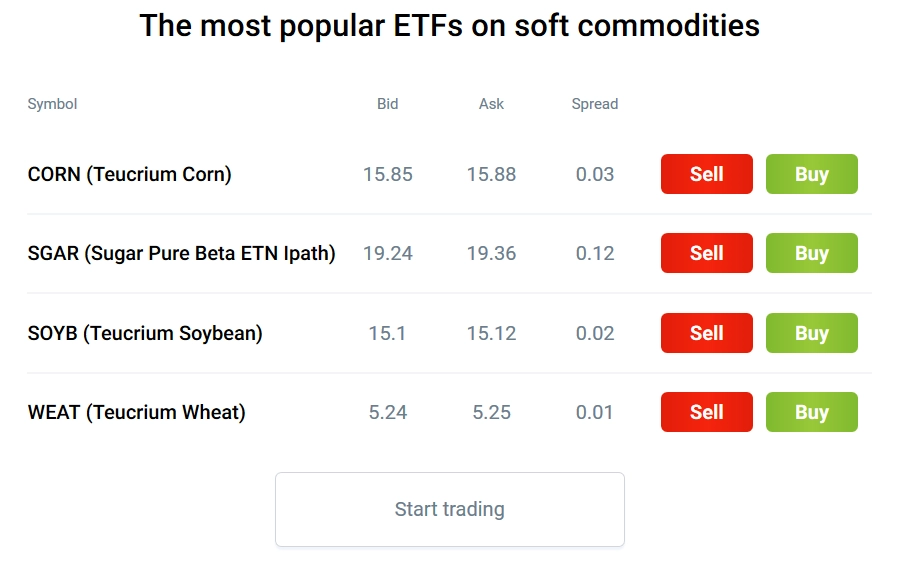The height and width of the screenshot is (575, 899).
Task: Click WEAT spread value 0.01
Action: click(x=595, y=412)
